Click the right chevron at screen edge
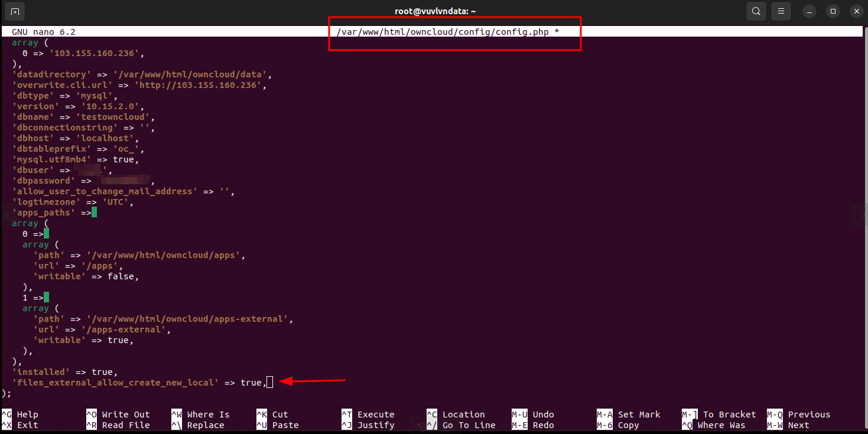The height and width of the screenshot is (434, 868). (861, 214)
